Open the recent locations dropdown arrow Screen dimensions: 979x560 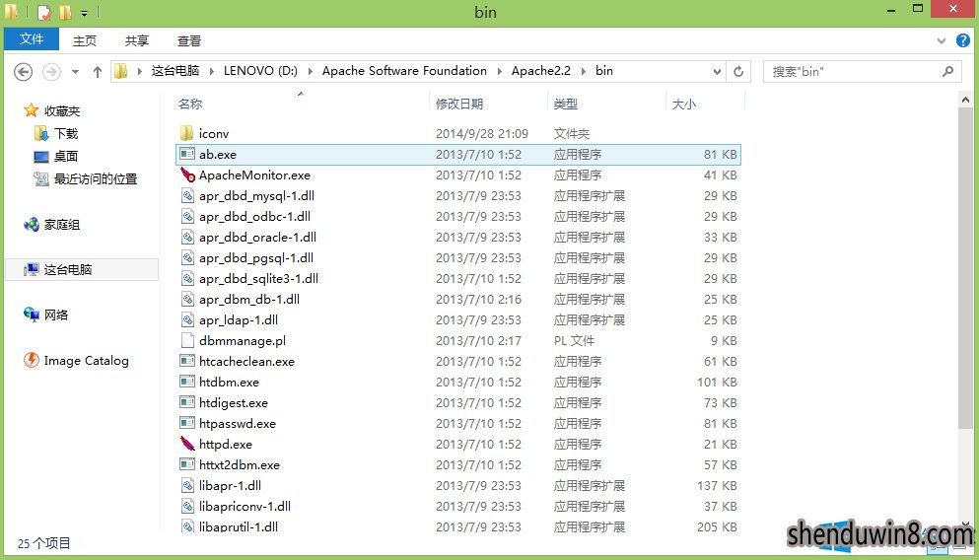(75, 72)
